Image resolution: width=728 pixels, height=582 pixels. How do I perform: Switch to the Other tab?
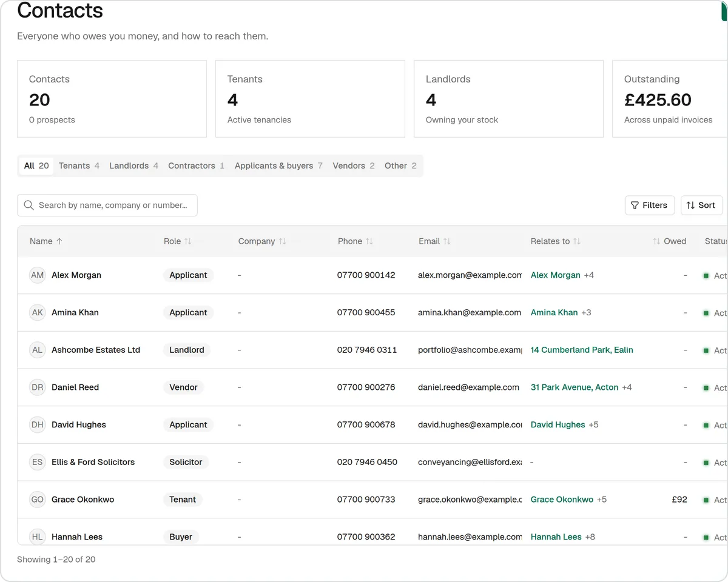coord(400,166)
